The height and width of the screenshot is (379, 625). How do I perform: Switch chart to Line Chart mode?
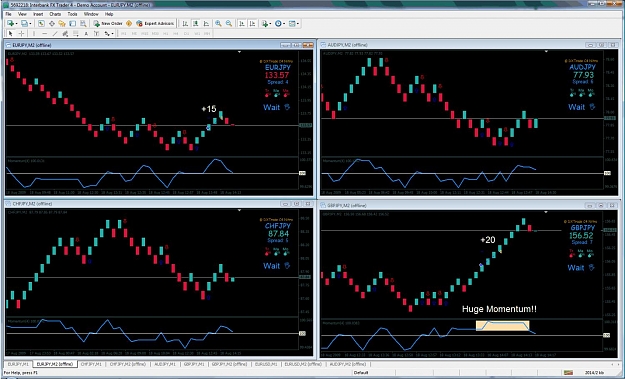(206, 24)
